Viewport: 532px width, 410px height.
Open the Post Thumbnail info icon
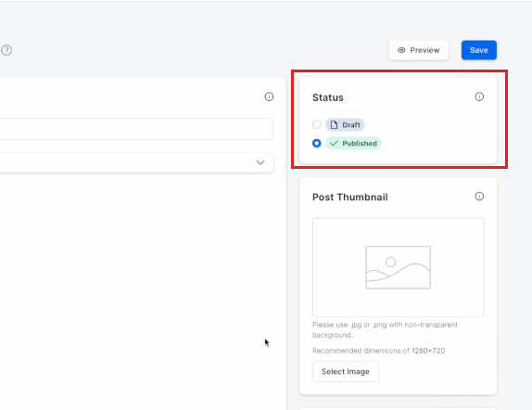point(479,197)
